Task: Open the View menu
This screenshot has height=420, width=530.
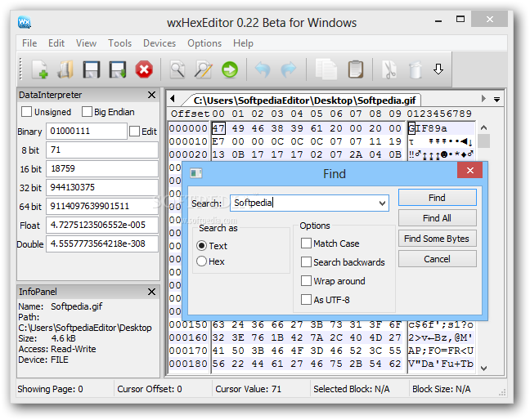Action: [x=86, y=43]
